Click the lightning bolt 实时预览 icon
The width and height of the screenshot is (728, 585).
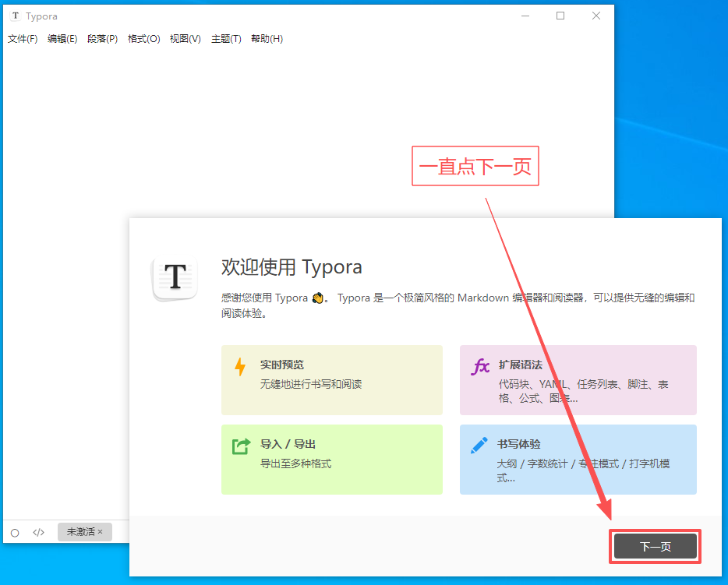pyautogui.click(x=240, y=366)
